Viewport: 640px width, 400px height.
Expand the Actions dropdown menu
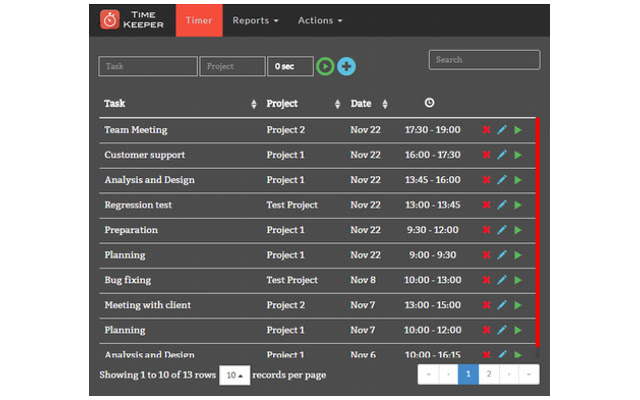point(320,20)
